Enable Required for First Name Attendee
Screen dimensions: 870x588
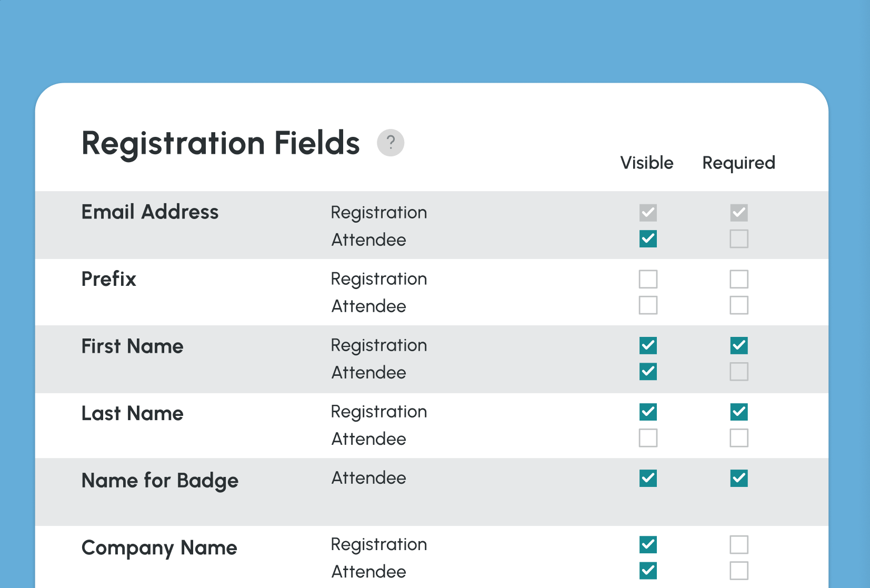(739, 372)
